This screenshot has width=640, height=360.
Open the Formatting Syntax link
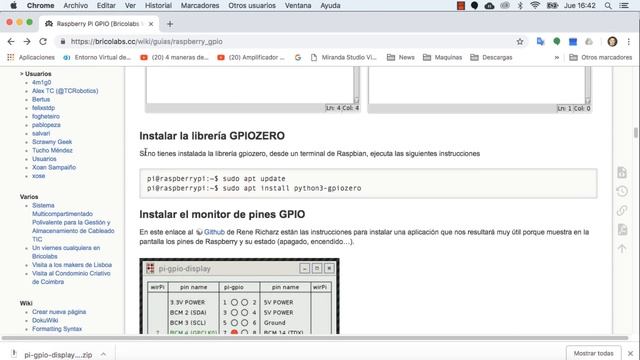pos(57,329)
